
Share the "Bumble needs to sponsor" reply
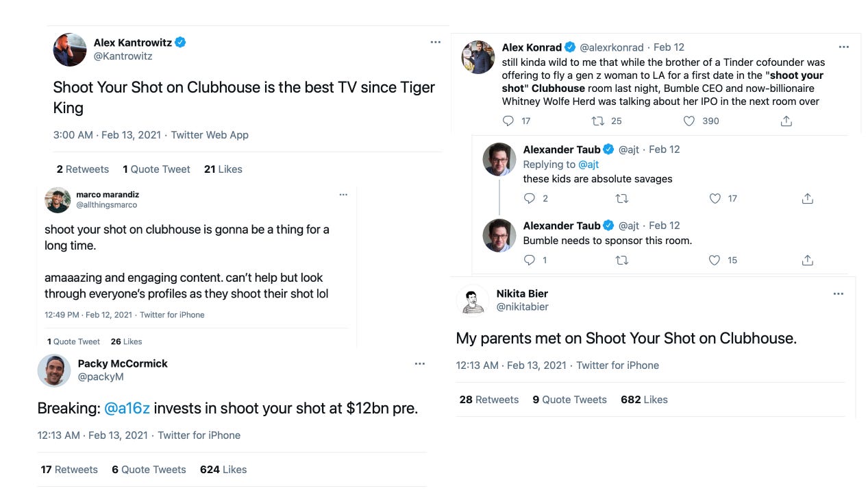[x=808, y=261]
